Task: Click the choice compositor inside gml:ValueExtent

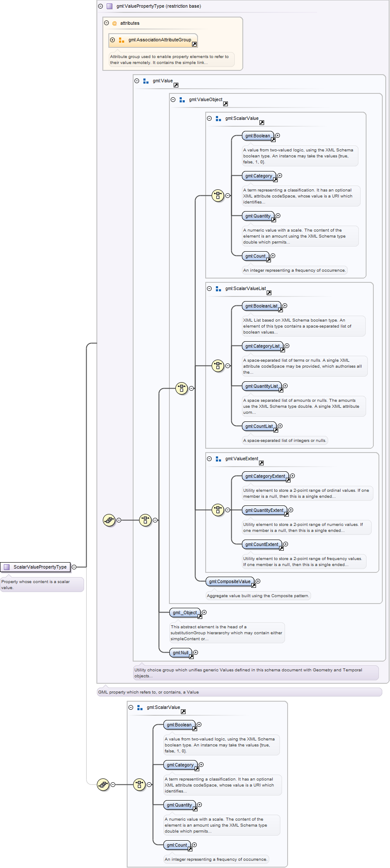Action: coord(218,510)
